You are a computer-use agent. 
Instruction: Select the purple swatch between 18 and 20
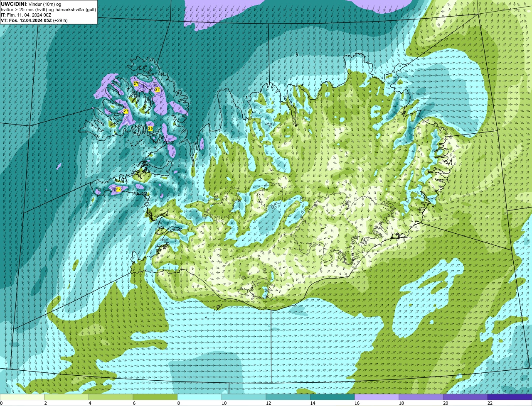pos(421,397)
